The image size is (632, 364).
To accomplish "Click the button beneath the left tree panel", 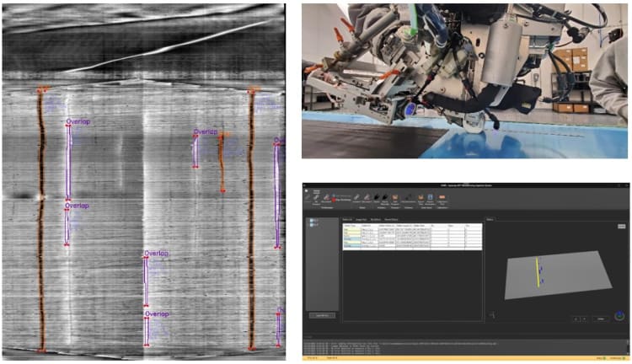I will coord(322,316).
